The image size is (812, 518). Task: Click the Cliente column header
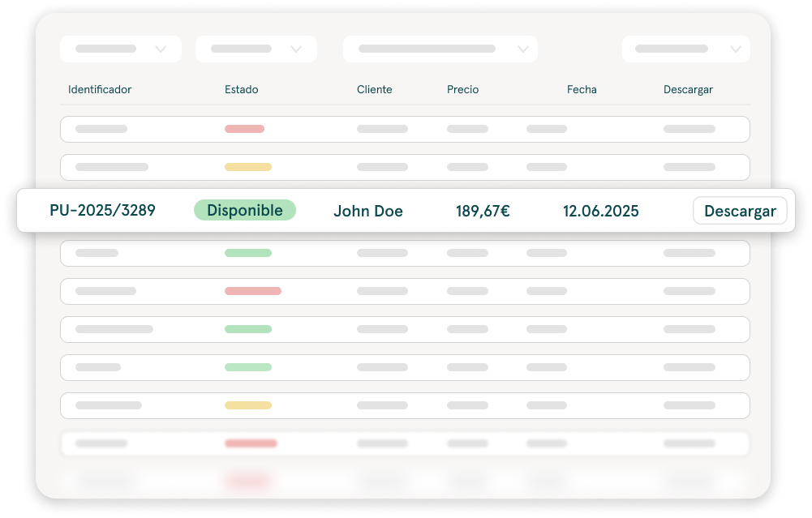pos(375,89)
